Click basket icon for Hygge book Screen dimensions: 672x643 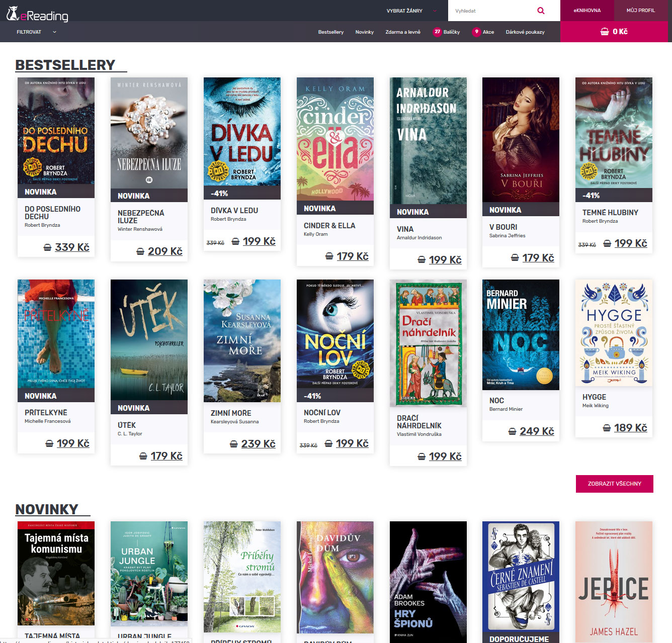(607, 428)
